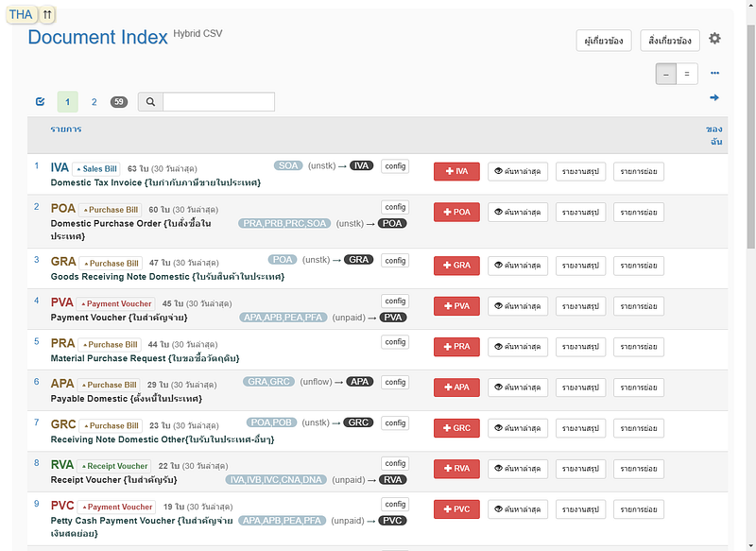Open รายงานสรุป for the PVA row
Screen dimensions: 756x551
(x=579, y=306)
